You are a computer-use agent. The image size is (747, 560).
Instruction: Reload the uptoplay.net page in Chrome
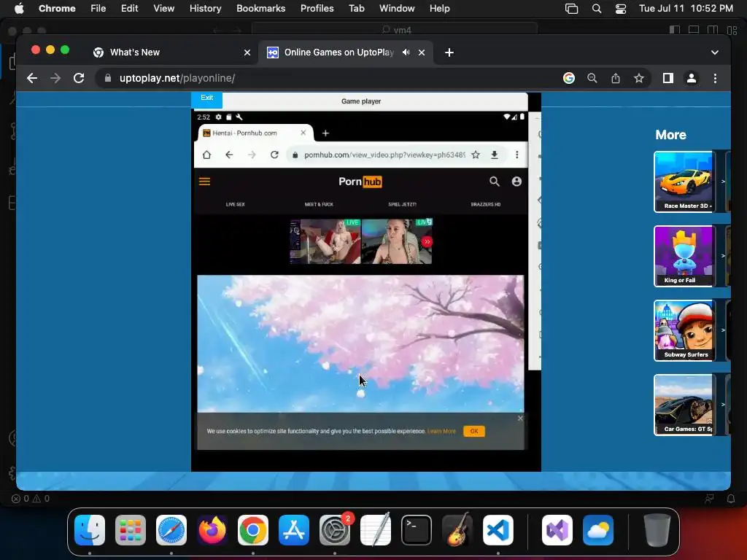click(79, 78)
